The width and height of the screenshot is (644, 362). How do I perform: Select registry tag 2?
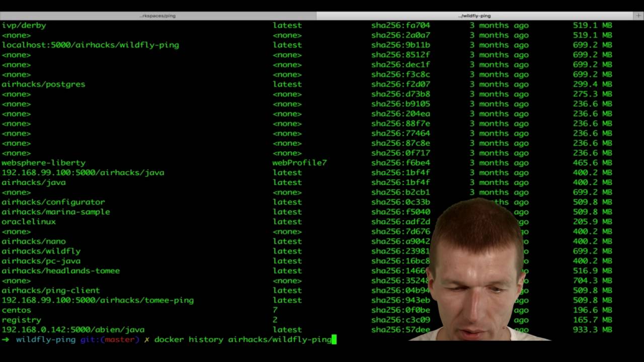(275, 319)
